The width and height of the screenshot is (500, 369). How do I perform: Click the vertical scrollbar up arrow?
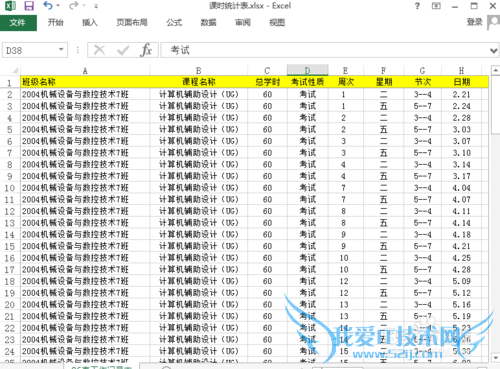(x=495, y=70)
